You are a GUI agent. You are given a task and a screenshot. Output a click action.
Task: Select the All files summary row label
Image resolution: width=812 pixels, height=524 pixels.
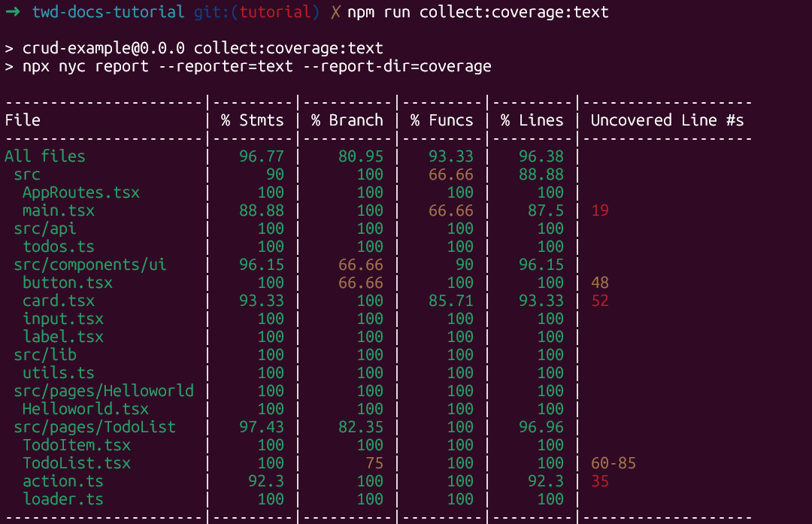click(45, 156)
